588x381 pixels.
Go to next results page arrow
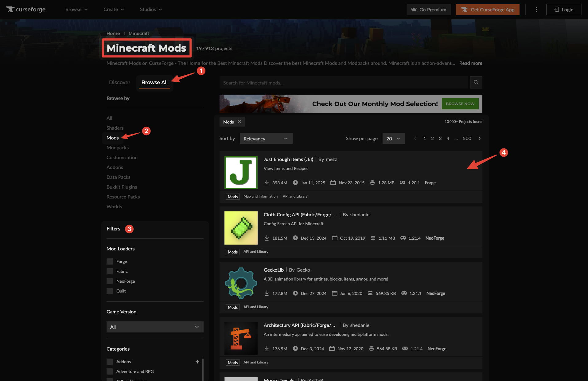tap(480, 138)
